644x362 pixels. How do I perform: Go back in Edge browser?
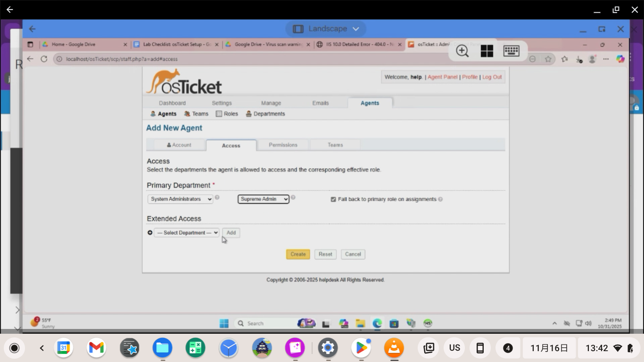30,59
